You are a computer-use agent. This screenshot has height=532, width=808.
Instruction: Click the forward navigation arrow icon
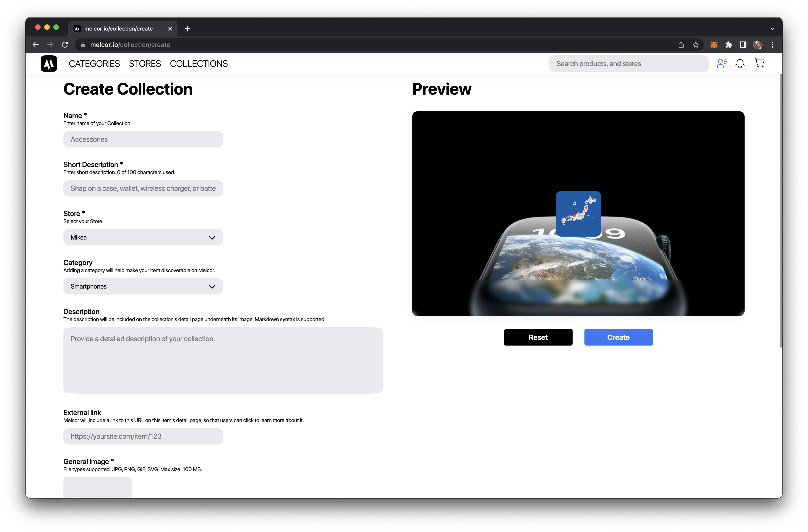49,44
